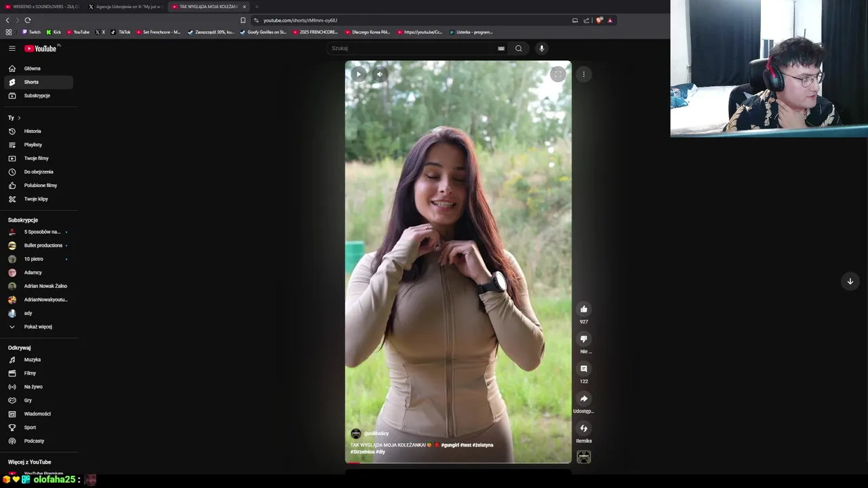The image size is (868, 488).
Task: Open Kick bookmark
Action: pyautogui.click(x=54, y=32)
